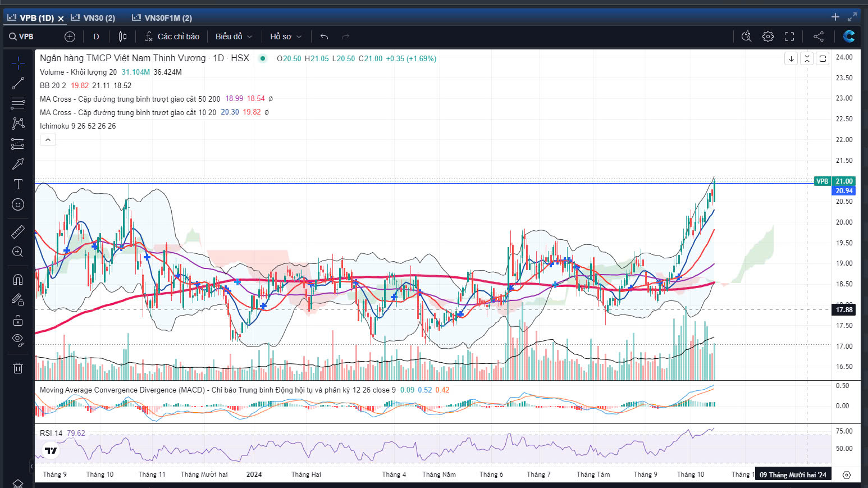Open the forecasting and measurement tools
The height and width of the screenshot is (488, 868).
click(18, 144)
